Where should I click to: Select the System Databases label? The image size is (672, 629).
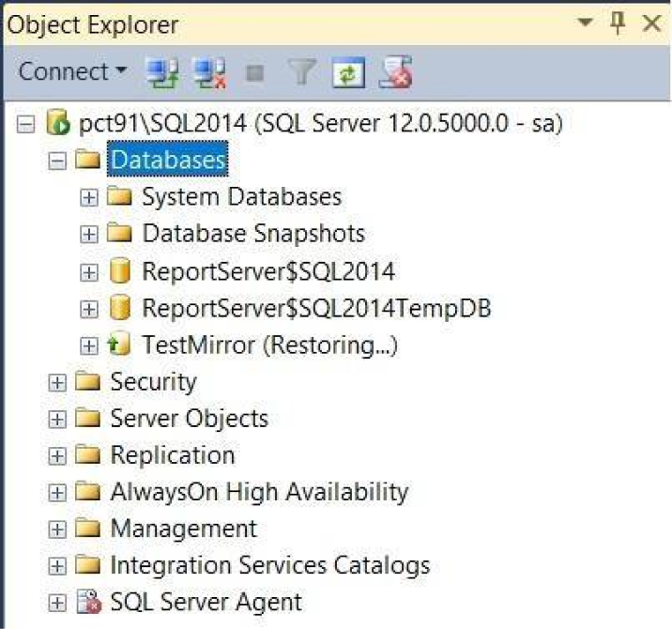pyautogui.click(x=242, y=197)
